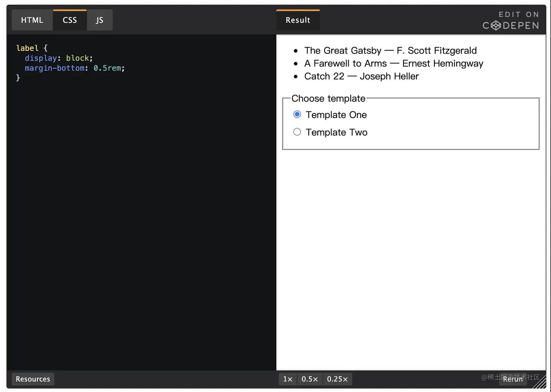
Task: Open the Resources button
Action: click(33, 379)
